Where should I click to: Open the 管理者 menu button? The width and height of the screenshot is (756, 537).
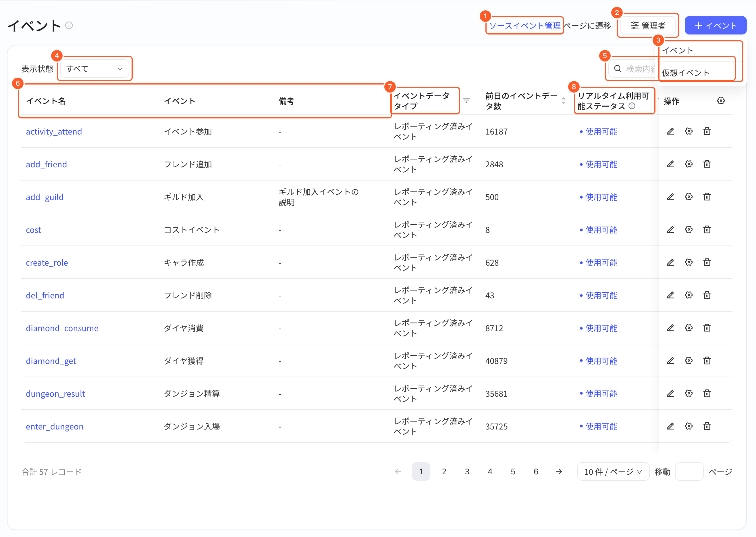click(648, 26)
